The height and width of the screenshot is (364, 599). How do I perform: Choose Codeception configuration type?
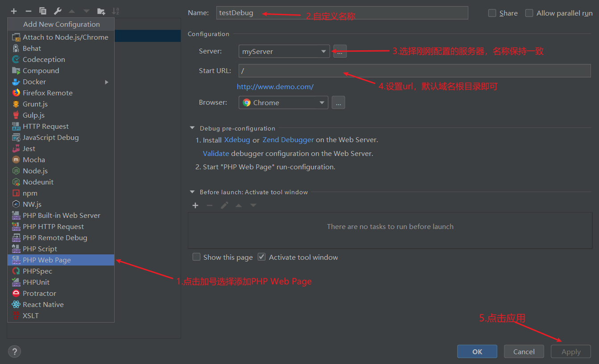(61, 59)
